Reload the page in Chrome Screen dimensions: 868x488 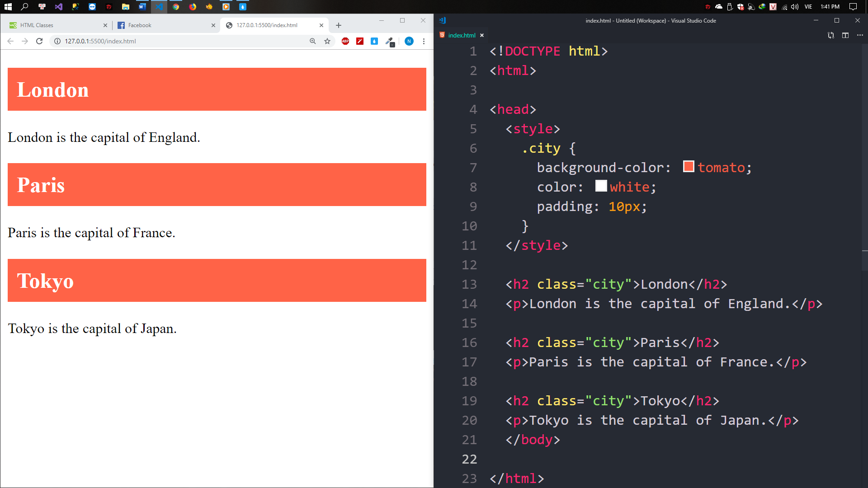[39, 41]
